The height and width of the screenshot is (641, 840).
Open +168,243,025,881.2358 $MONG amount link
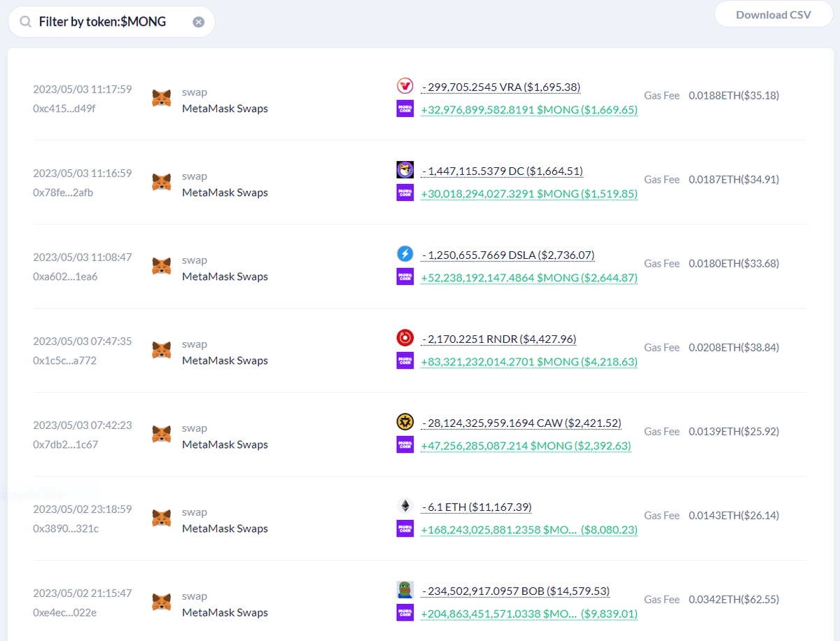click(x=529, y=530)
